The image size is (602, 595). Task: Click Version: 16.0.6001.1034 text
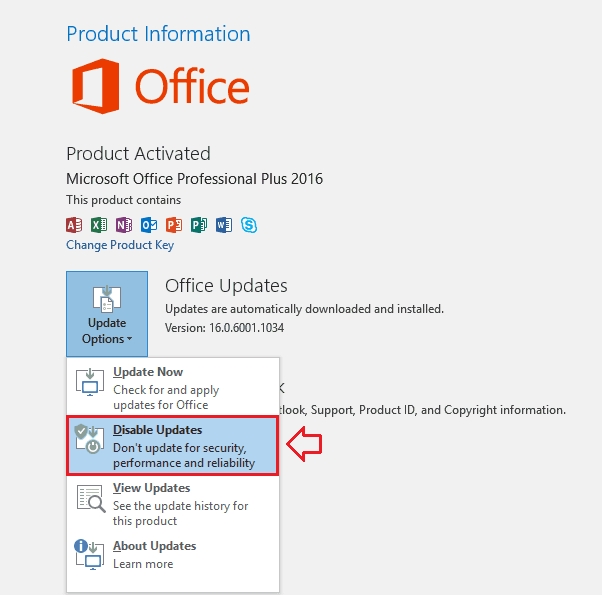pyautogui.click(x=224, y=328)
